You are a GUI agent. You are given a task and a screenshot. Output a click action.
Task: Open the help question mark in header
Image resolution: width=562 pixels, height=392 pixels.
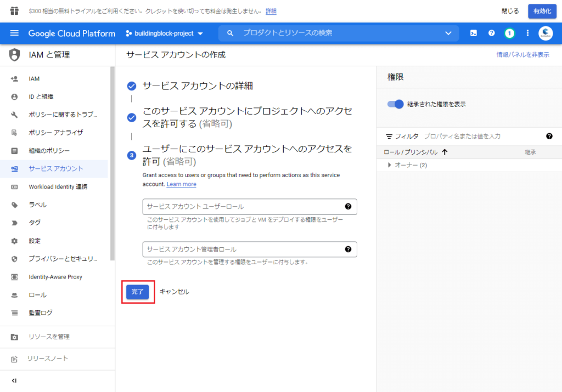(x=491, y=33)
